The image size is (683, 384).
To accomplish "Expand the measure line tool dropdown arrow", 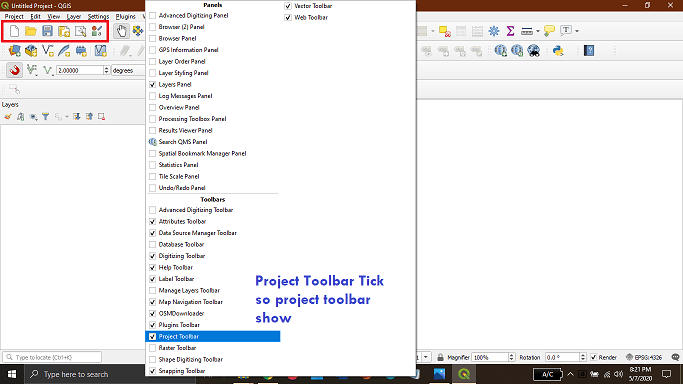I will point(538,31).
